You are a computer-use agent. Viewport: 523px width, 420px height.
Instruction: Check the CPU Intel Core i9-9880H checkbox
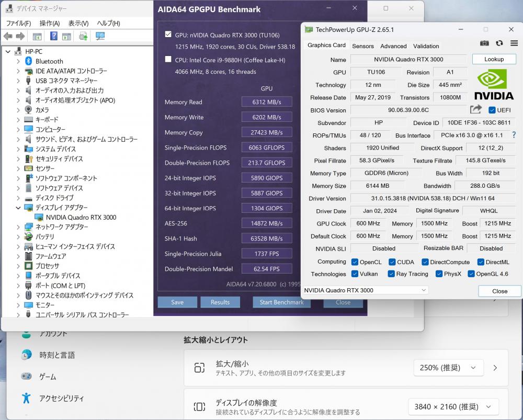tap(168, 59)
